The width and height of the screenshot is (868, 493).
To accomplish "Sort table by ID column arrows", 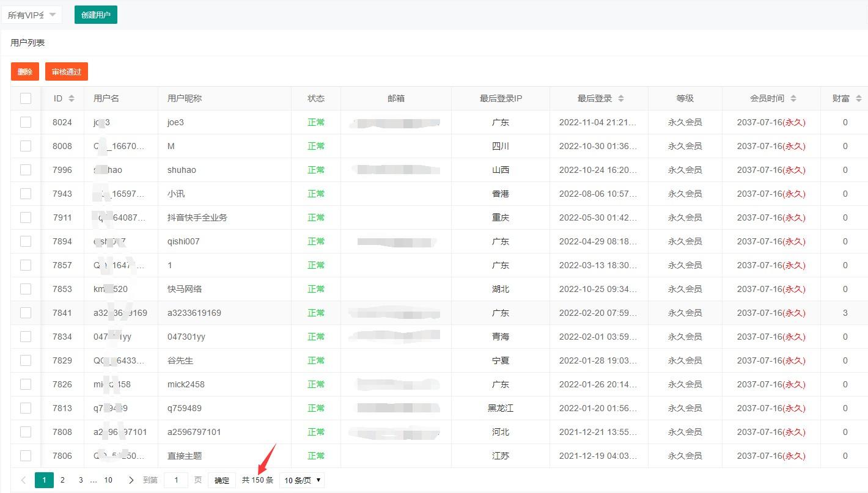I will click(72, 98).
